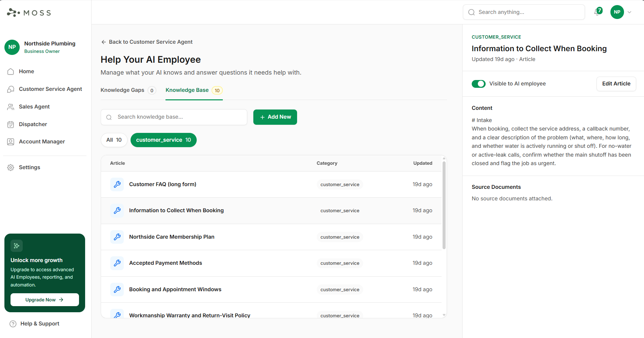Focus the Search anything field
Viewport: 644px width, 338px height.
pos(524,12)
